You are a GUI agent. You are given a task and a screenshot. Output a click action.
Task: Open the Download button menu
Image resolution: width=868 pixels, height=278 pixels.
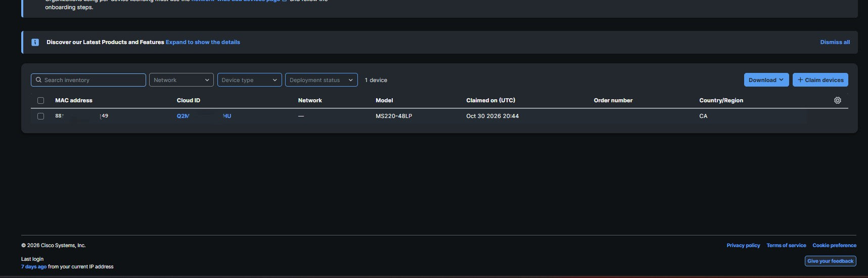click(766, 80)
